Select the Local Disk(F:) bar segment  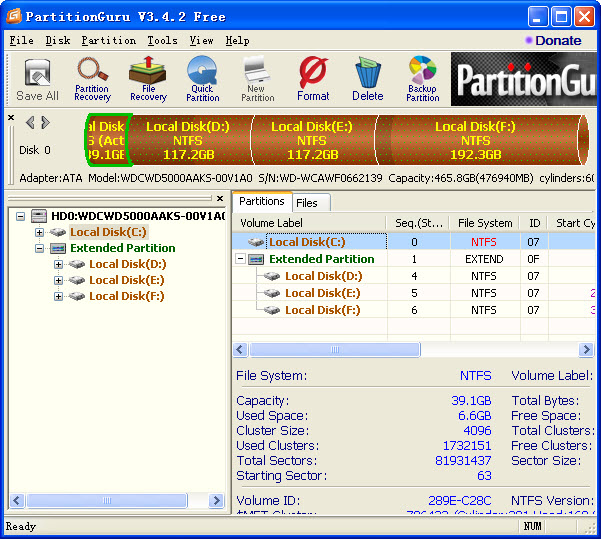coord(475,141)
